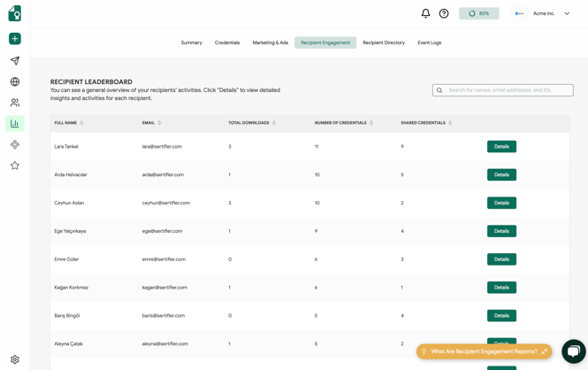Select the Recipient Engagement tab
The width and height of the screenshot is (588, 370).
325,42
